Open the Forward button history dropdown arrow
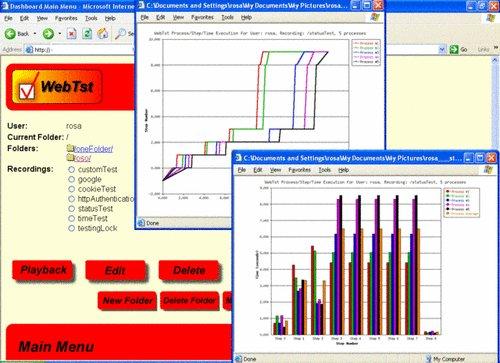Viewport: 500px width, 363px height. (59, 34)
